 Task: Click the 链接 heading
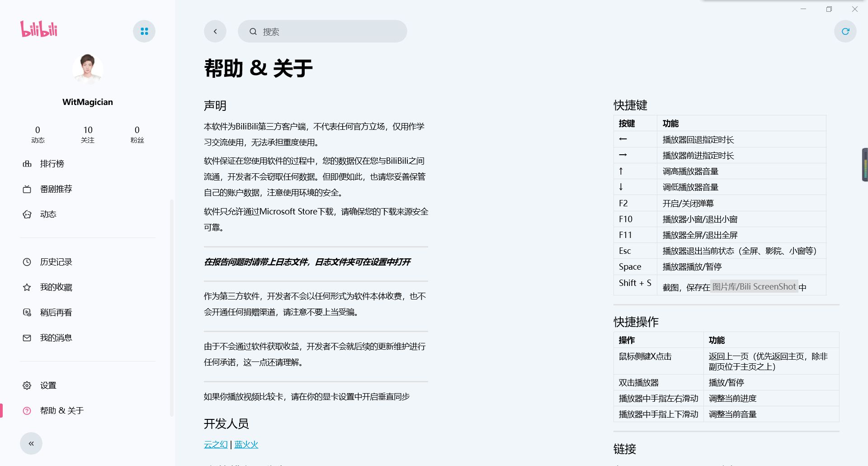click(x=625, y=449)
